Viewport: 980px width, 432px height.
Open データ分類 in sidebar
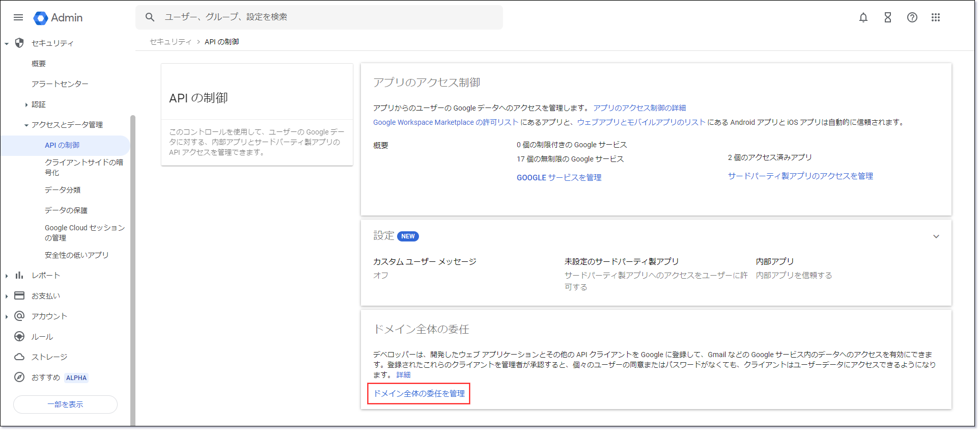[x=62, y=190]
